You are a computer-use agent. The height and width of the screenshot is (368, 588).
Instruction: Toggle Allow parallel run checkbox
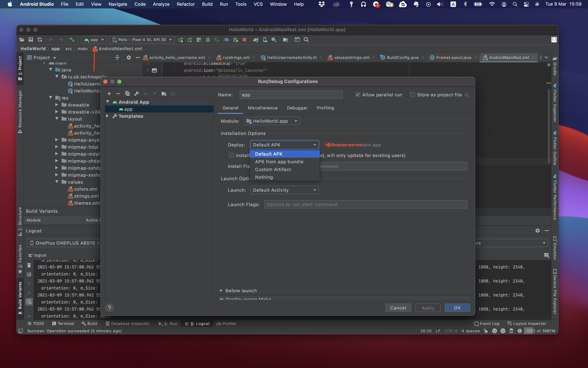[x=357, y=95]
